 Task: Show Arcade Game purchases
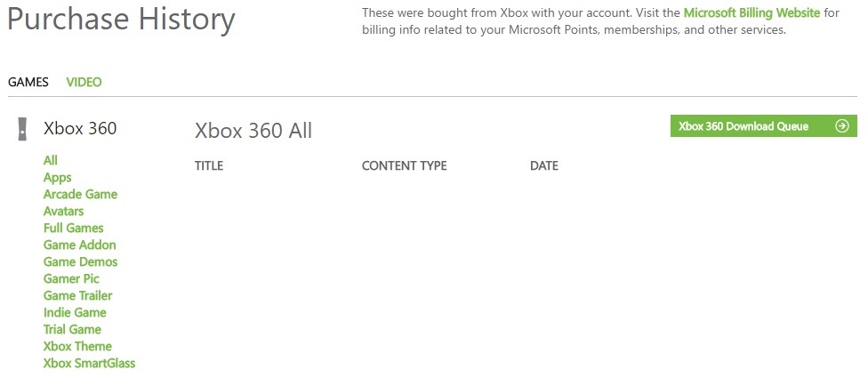click(80, 194)
